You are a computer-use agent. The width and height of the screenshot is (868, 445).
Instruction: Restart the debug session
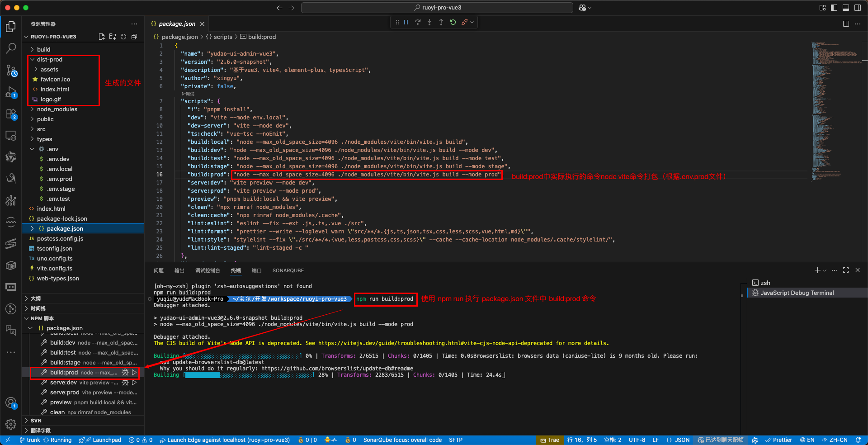coord(453,22)
